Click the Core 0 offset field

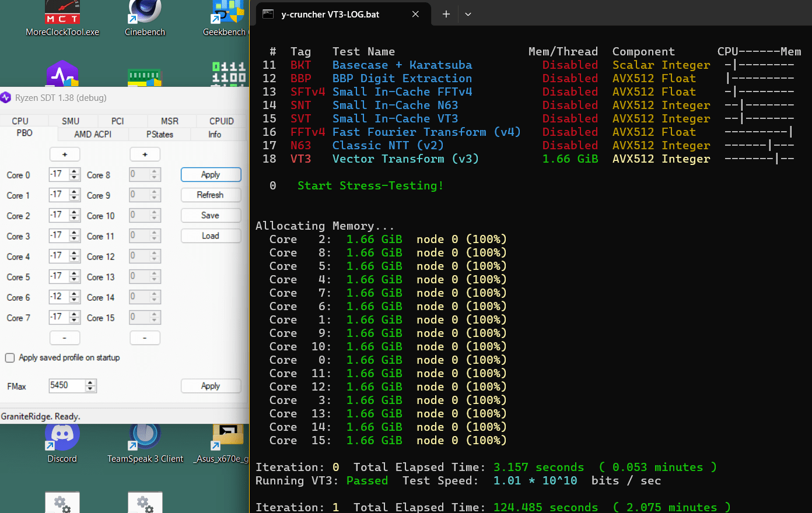[x=59, y=174]
